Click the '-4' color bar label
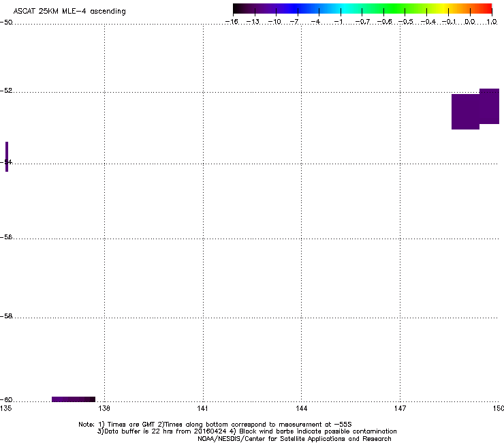The width and height of the screenshot is (504, 443). point(315,22)
